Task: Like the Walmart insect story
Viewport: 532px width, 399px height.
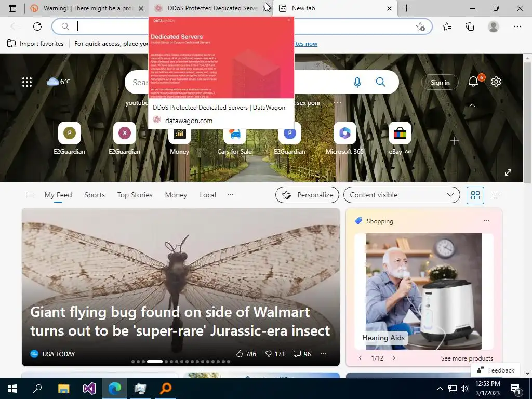Action: [246, 354]
